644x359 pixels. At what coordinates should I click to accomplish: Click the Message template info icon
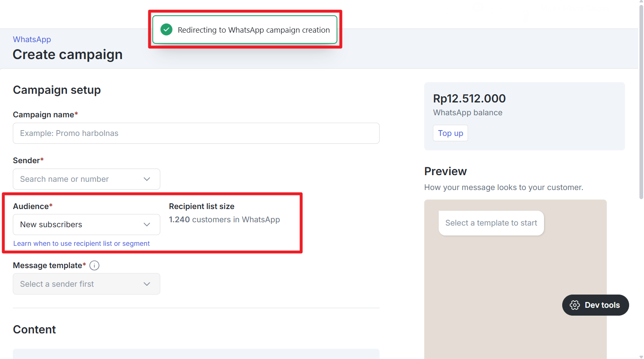[x=94, y=266]
